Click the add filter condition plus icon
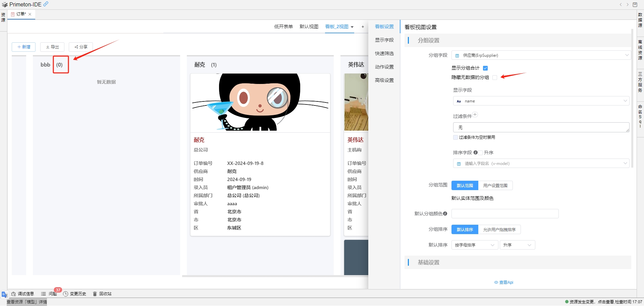The image size is (644, 306). coord(475,115)
